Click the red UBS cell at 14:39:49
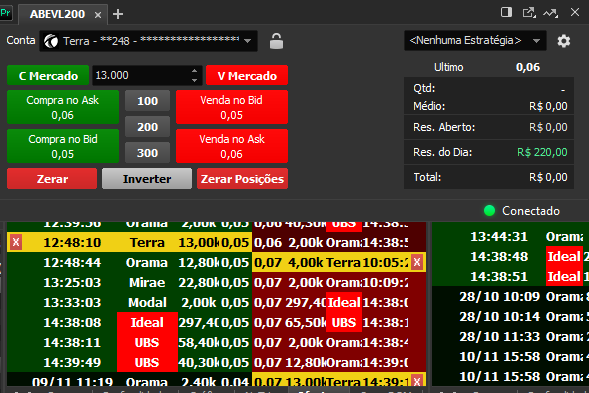 point(147,362)
